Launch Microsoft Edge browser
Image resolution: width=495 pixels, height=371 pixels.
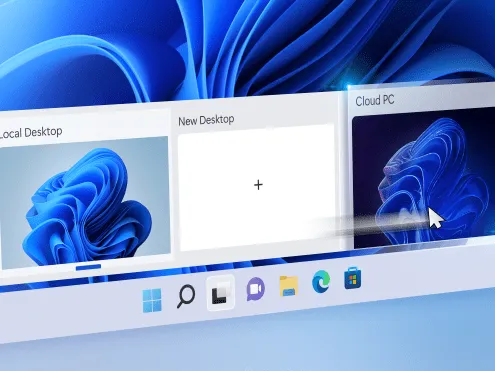coord(321,282)
